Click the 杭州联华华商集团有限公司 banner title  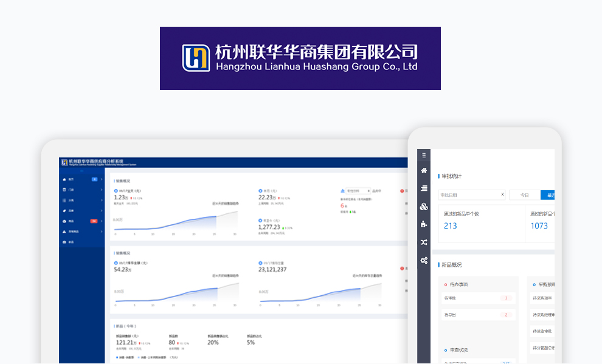click(316, 52)
